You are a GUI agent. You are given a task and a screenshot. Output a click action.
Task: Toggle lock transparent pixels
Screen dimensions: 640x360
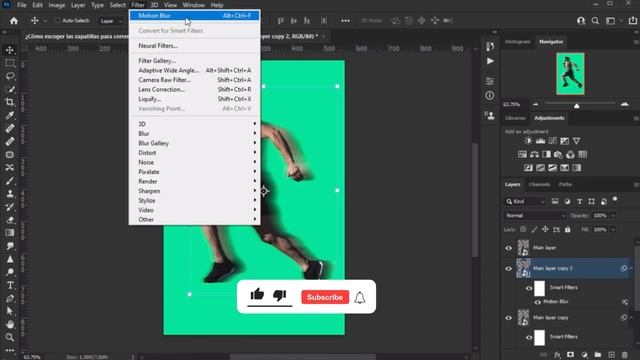click(523, 230)
